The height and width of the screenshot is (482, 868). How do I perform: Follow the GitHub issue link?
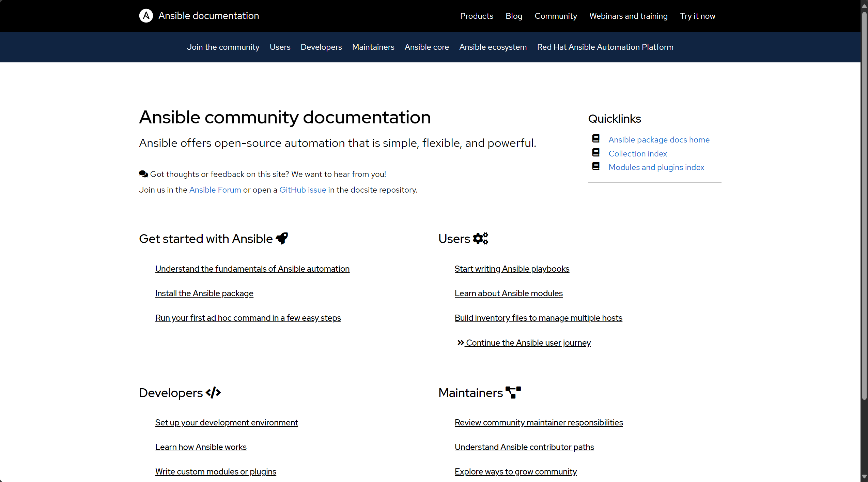click(303, 190)
